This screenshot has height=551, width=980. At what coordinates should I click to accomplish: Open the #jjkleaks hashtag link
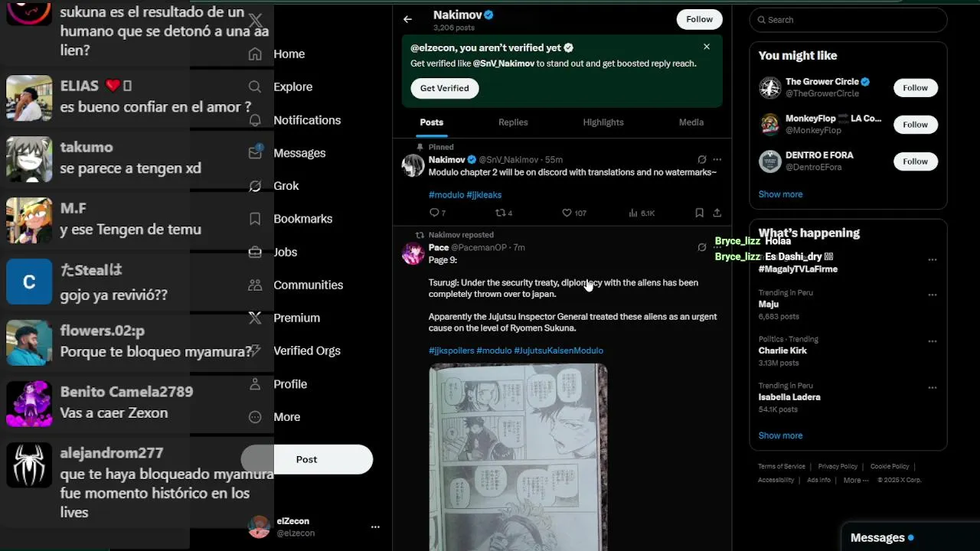(x=484, y=195)
